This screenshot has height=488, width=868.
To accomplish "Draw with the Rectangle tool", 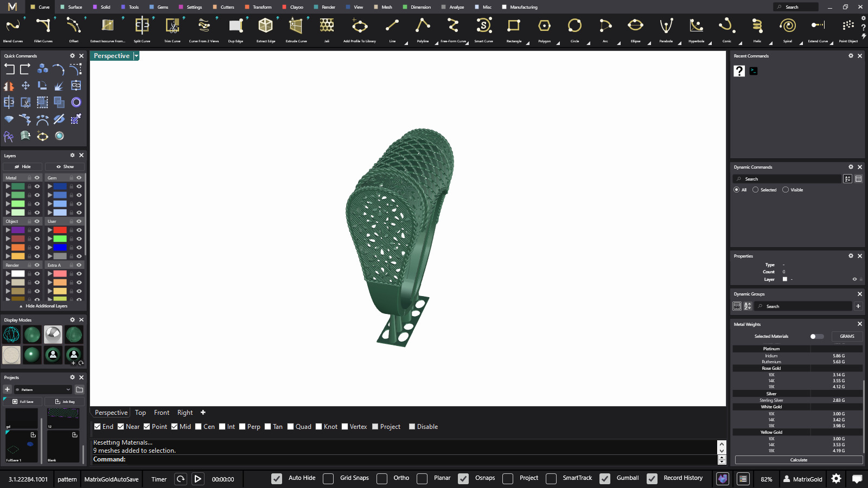I will 514,30.
